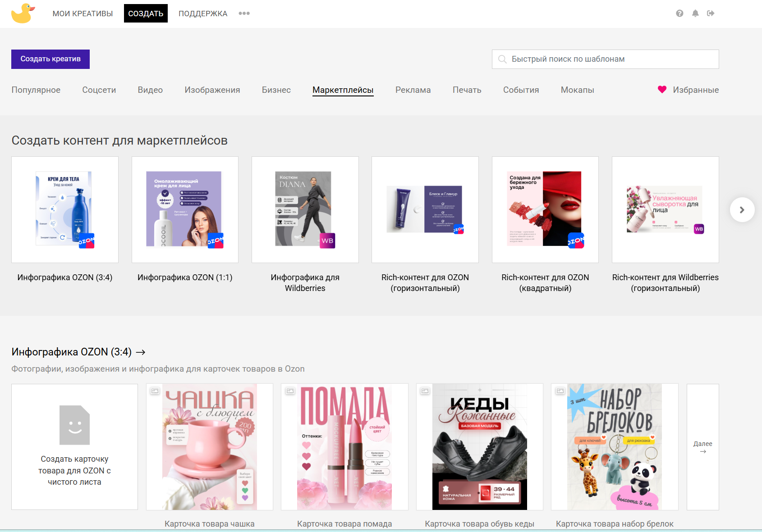Switch to the Соцсети tab
The width and height of the screenshot is (762, 532).
tap(99, 90)
